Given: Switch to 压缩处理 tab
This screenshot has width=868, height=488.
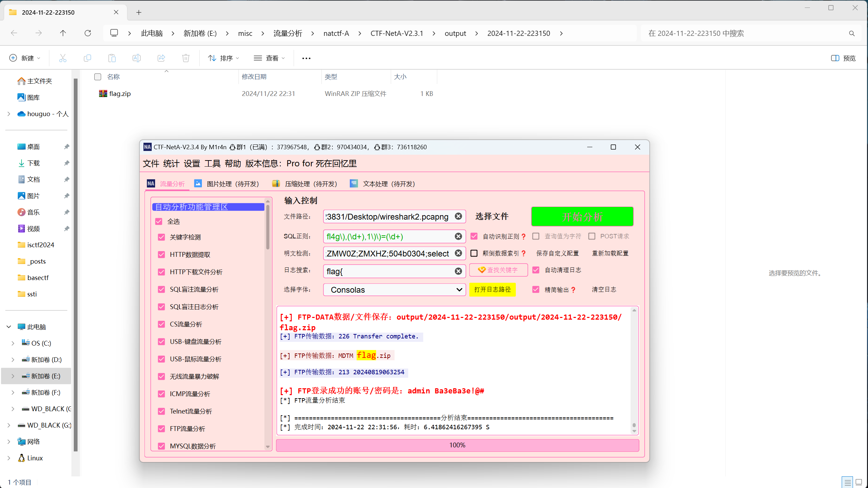Looking at the screenshot, I should [305, 184].
